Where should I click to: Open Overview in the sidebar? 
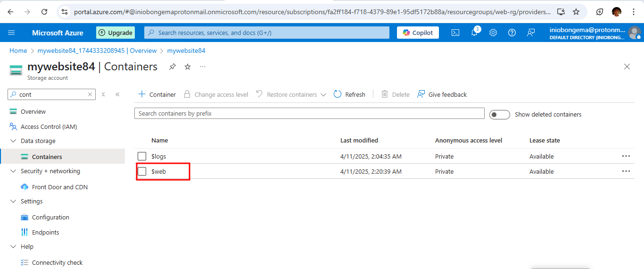[33, 111]
